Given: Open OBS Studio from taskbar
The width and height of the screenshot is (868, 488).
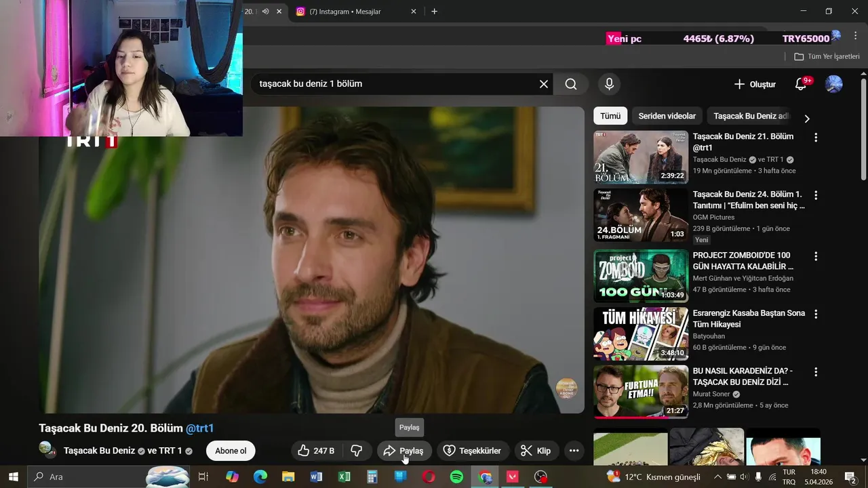Looking at the screenshot, I should click(x=541, y=476).
